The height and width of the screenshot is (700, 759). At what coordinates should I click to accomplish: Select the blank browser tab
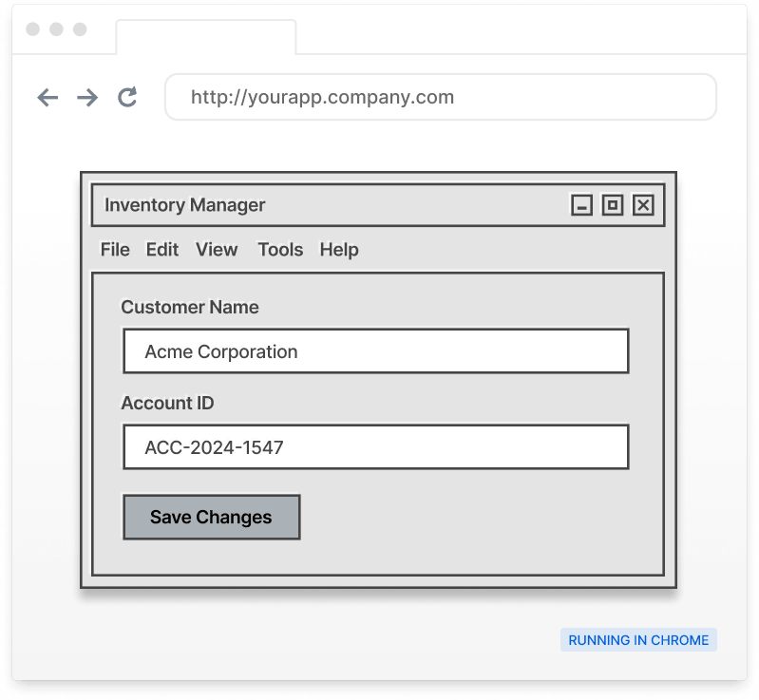[205, 37]
